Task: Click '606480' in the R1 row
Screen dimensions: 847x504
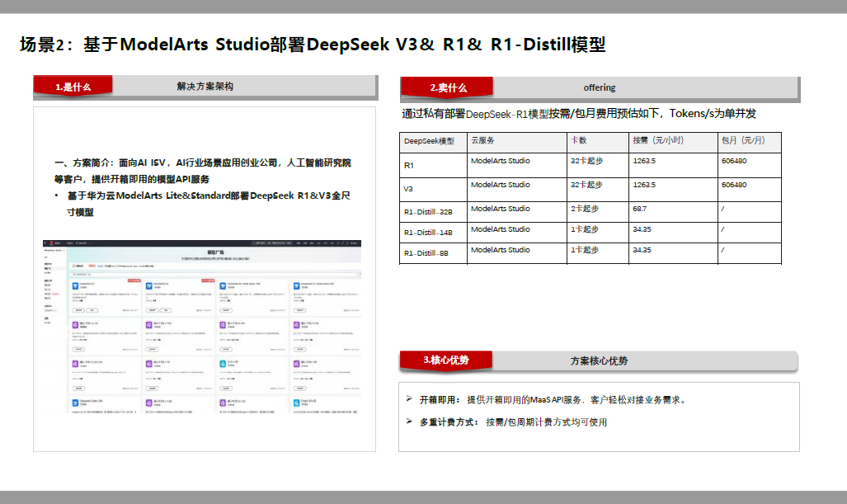Action: coord(733,161)
